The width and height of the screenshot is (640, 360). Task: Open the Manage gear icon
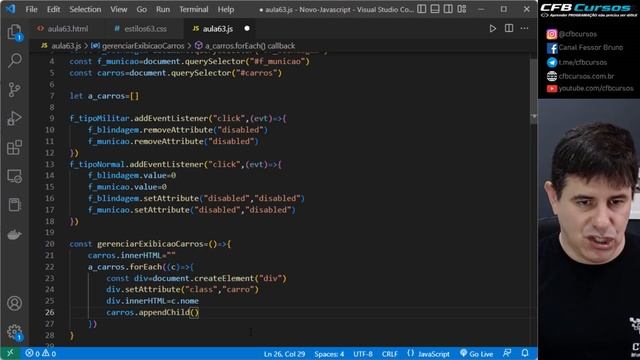(x=14, y=332)
